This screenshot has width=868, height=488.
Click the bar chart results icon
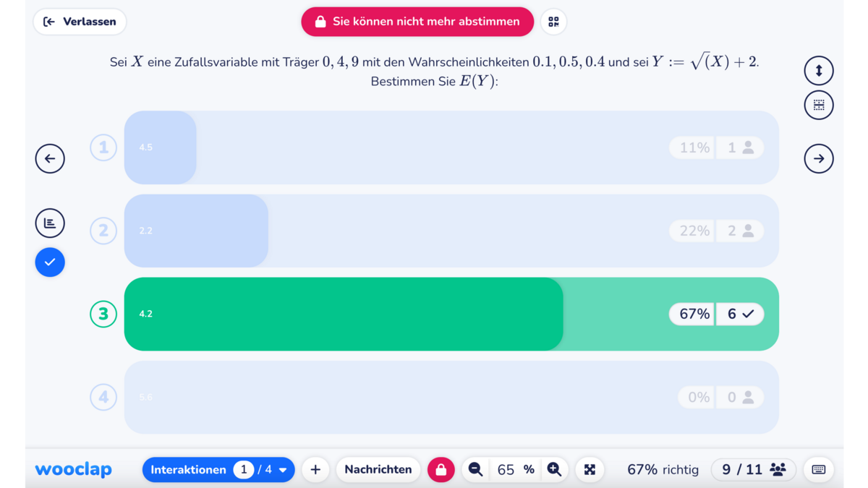coord(50,223)
